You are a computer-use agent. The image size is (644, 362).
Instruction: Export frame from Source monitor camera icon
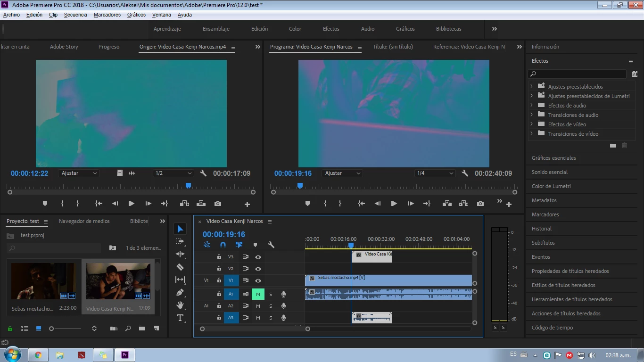(x=217, y=204)
